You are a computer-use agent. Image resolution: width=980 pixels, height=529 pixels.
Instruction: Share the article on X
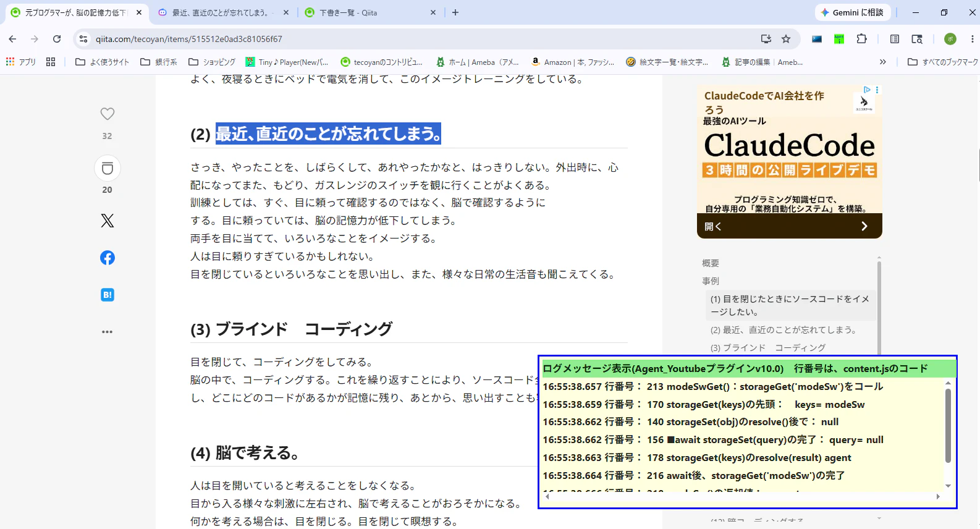tap(108, 221)
